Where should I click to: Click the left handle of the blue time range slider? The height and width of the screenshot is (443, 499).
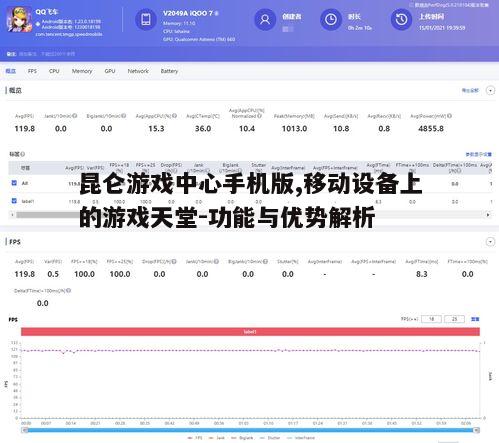(24, 430)
